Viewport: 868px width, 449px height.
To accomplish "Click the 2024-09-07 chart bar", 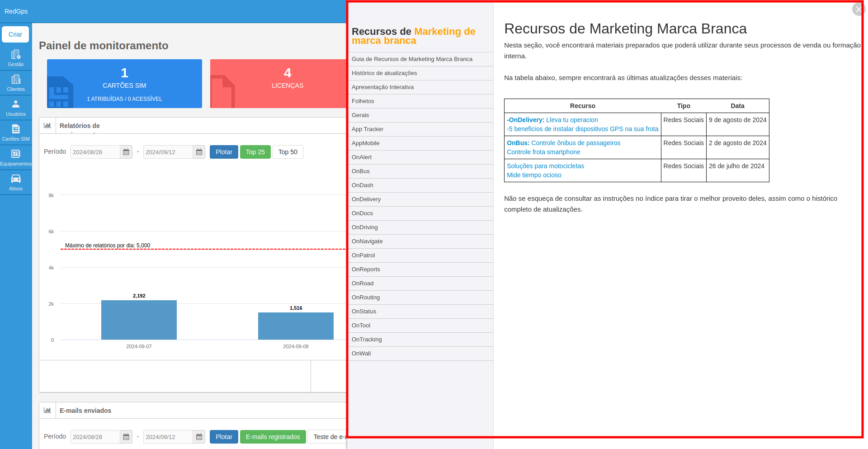I will 139,320.
